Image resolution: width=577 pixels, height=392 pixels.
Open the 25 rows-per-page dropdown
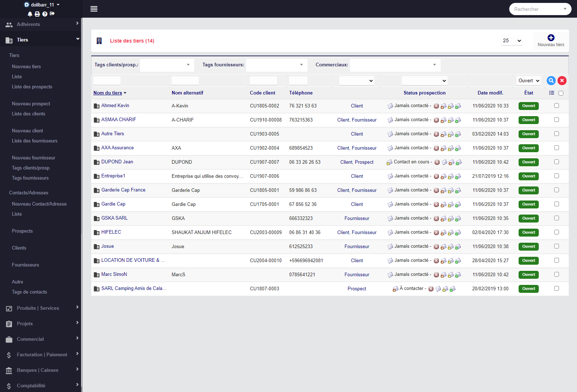tap(512, 41)
